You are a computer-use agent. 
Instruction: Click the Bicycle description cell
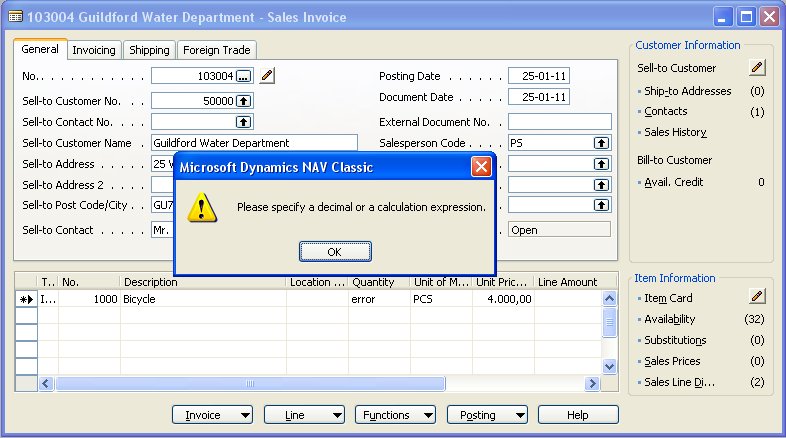(203, 299)
